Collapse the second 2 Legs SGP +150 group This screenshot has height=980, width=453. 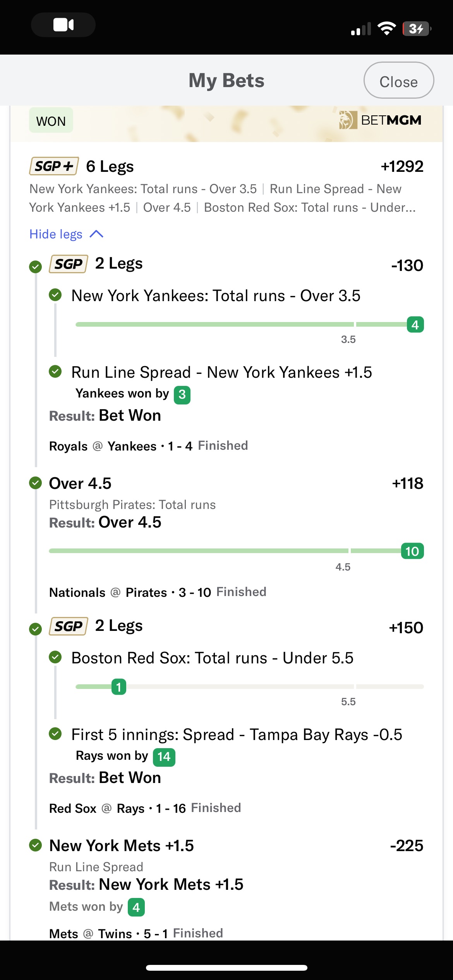[x=226, y=627]
